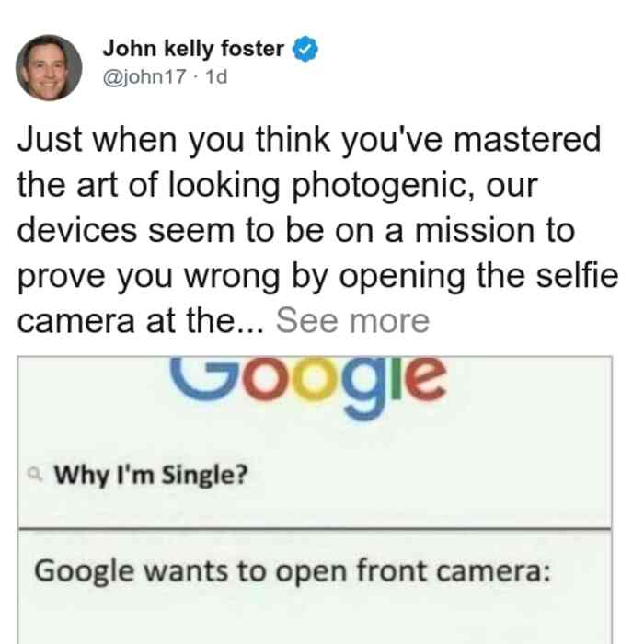Screen dimensions: 644x644
Task: Click the word photogenic in the post
Action: [379, 185]
